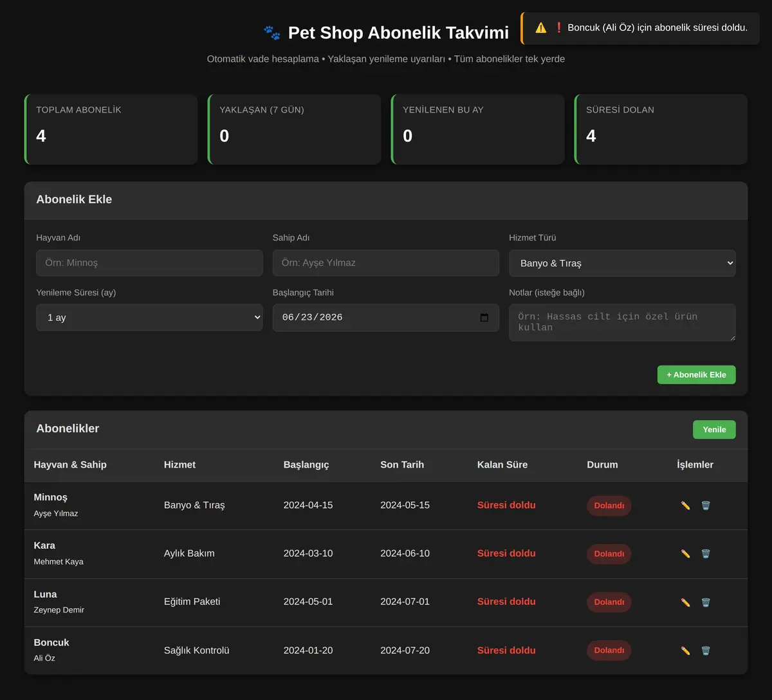
Task: Delete Minnoş subscription with trash icon
Action: tap(706, 506)
